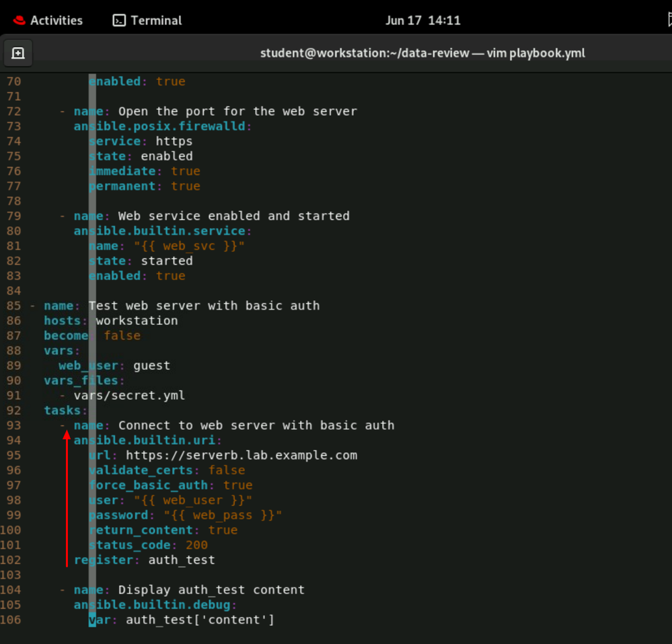
Task: Click the ansible.builtin.uri module name
Action: tap(147, 441)
